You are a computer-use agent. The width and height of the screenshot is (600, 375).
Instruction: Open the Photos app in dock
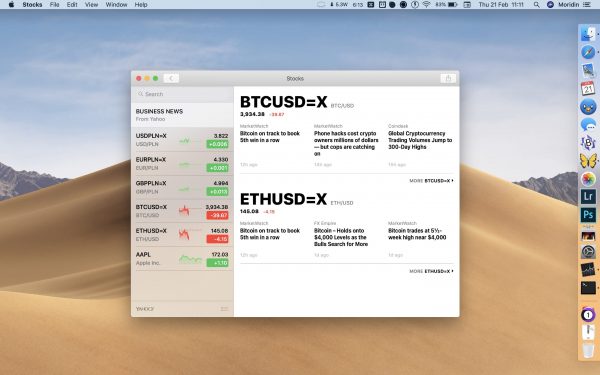[588, 179]
